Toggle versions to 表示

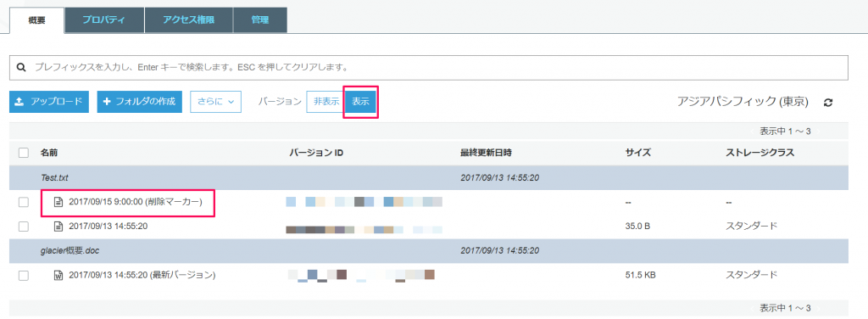click(x=360, y=102)
